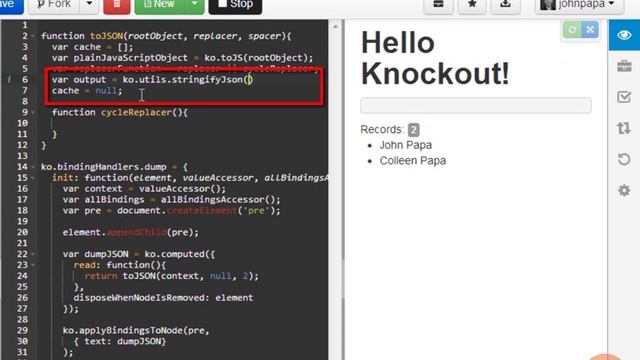The image size is (640, 360).
Task: Click the info marker on line 6
Action: click(x=9, y=80)
